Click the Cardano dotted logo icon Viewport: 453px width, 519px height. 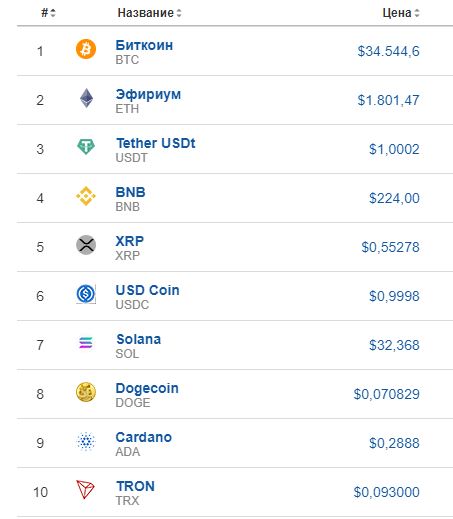(x=86, y=441)
